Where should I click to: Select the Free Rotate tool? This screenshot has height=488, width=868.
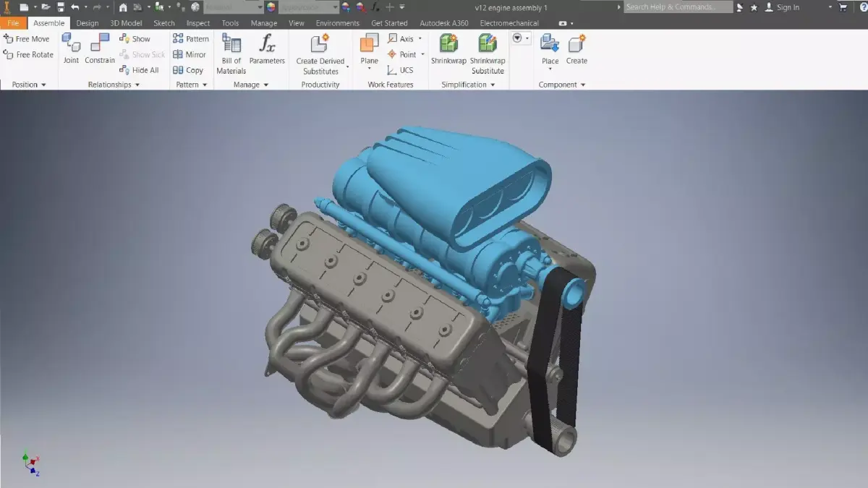28,55
